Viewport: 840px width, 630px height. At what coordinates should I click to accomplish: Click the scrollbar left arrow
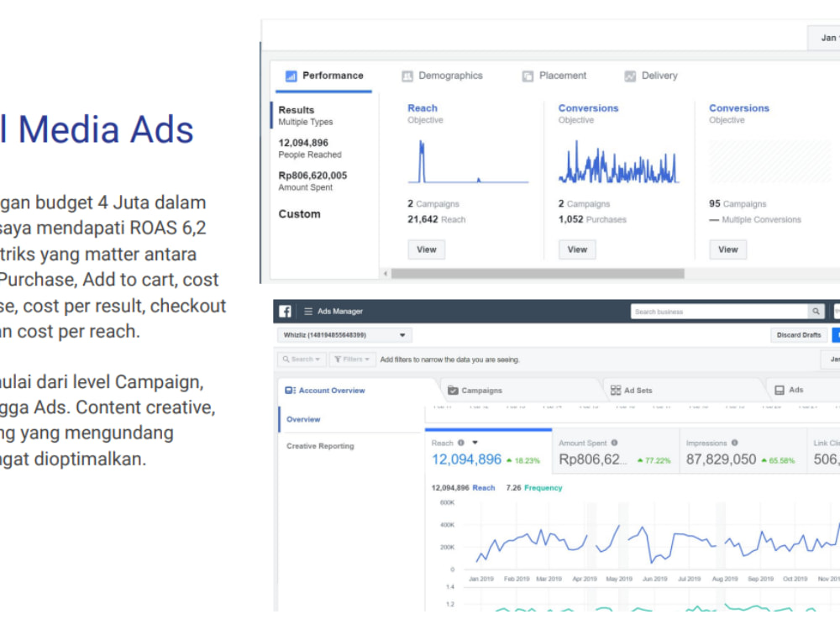click(386, 274)
